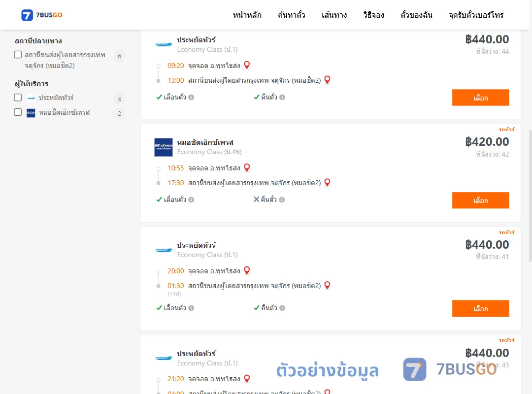
Task: Open map pin for 09:20 departure stop
Action: click(x=247, y=65)
